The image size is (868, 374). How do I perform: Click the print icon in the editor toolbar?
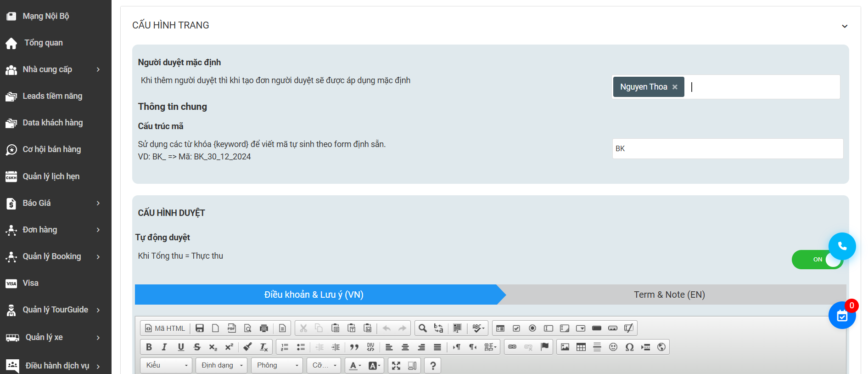(264, 328)
